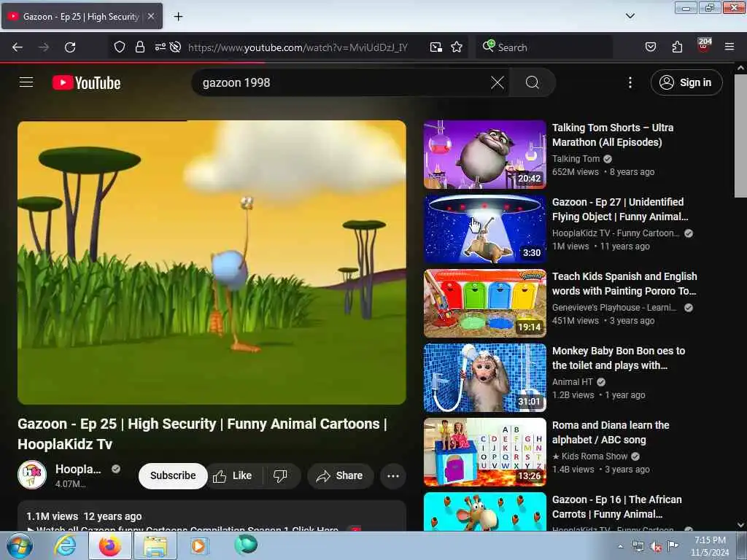This screenshot has width=747, height=560.
Task: Click the YouTube URL in address bar
Action: [298, 47]
